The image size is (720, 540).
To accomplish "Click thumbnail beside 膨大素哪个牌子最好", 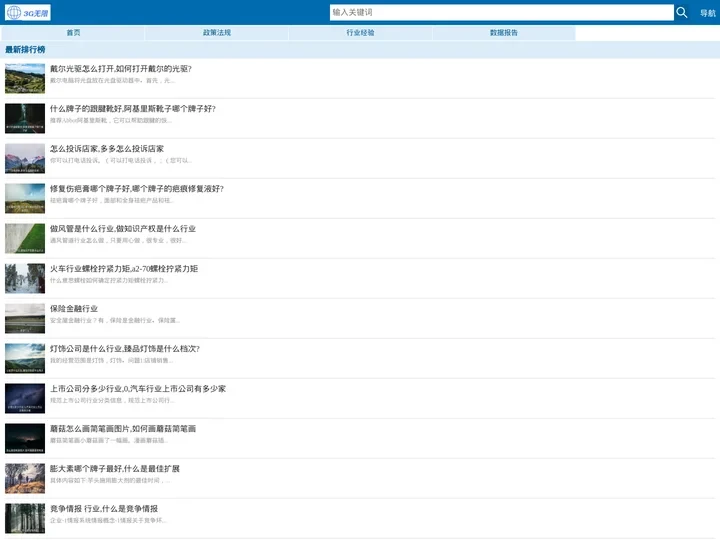I will pos(25,478).
